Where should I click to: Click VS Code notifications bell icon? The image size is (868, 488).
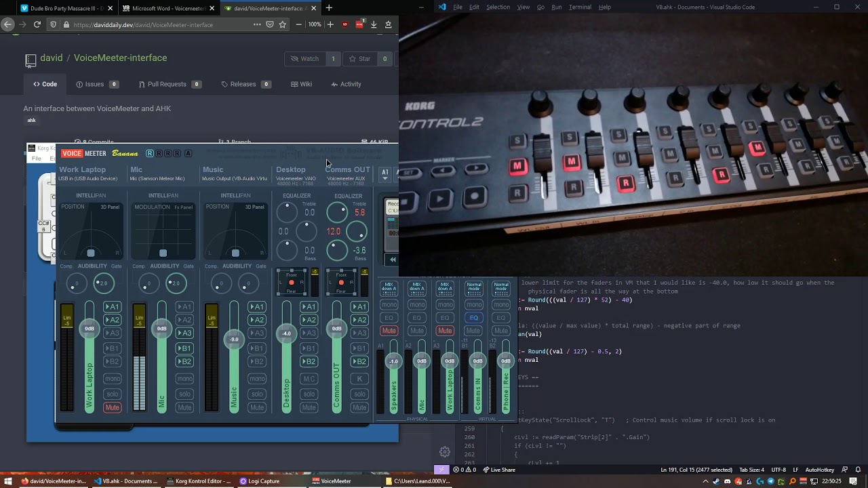click(x=858, y=470)
